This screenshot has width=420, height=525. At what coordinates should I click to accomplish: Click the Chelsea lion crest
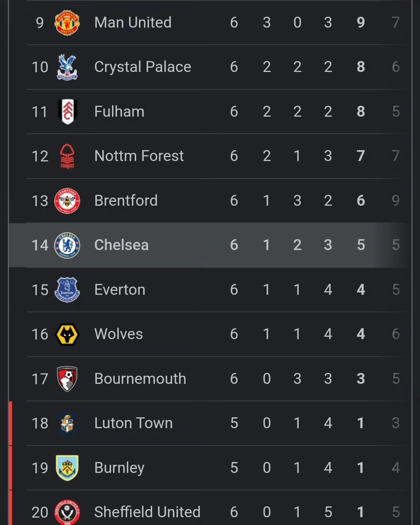coord(67,245)
